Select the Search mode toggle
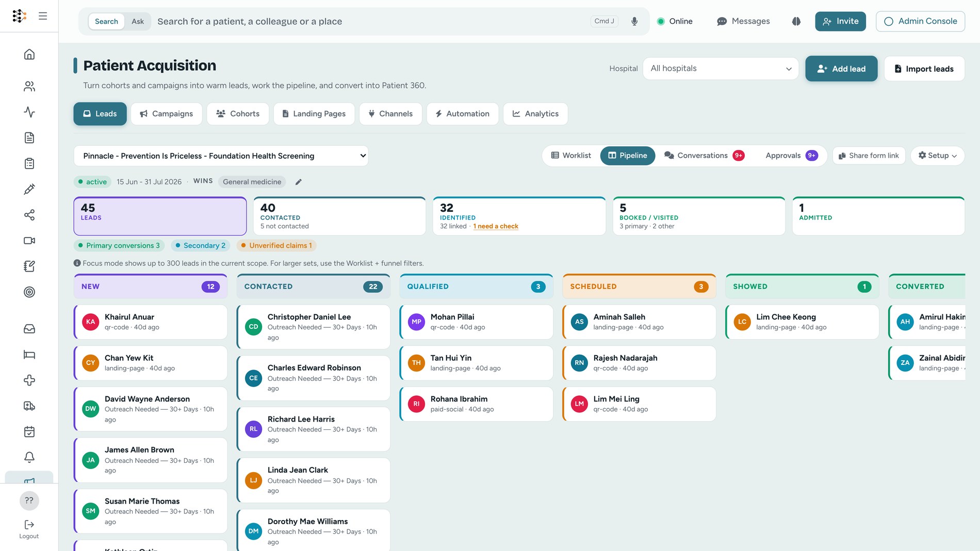Screen dimensions: 980x551 pyautogui.click(x=106, y=21)
